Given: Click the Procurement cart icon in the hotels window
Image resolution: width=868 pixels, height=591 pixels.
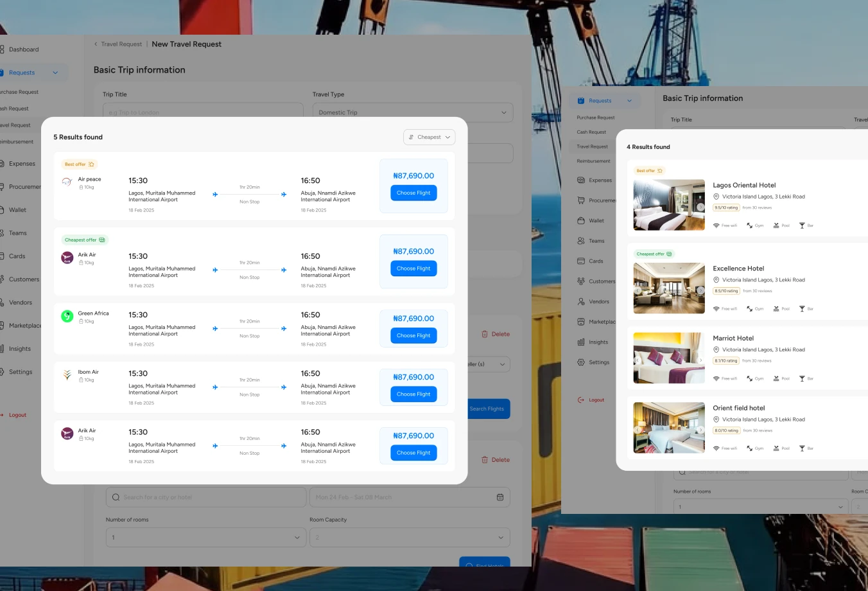Looking at the screenshot, I should (581, 200).
